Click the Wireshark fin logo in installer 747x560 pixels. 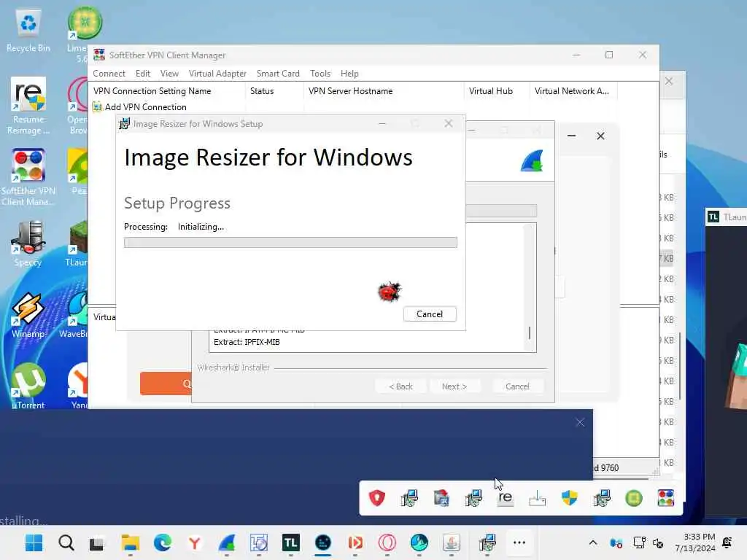532,160
